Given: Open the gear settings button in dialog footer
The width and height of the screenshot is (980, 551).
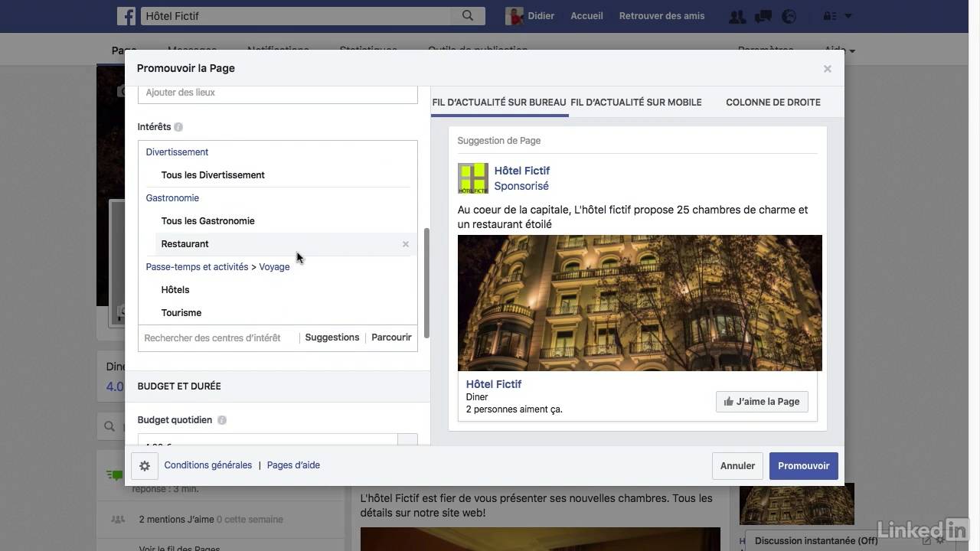Looking at the screenshot, I should tap(145, 465).
